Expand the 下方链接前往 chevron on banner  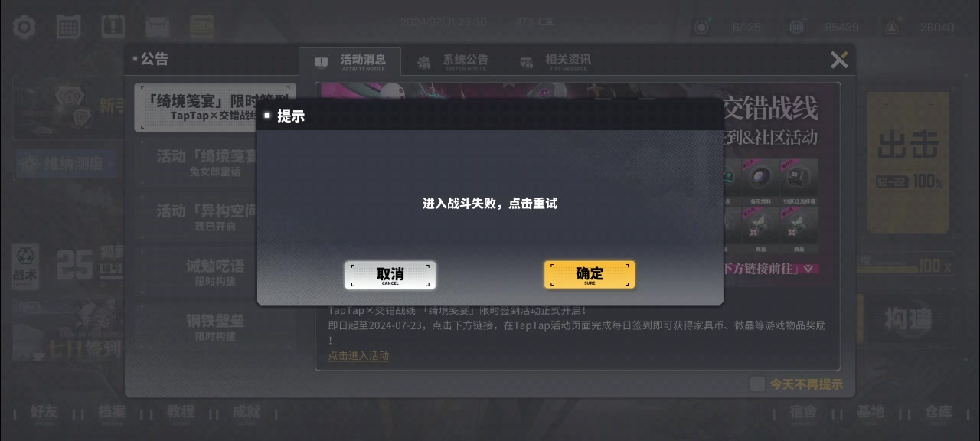[807, 269]
